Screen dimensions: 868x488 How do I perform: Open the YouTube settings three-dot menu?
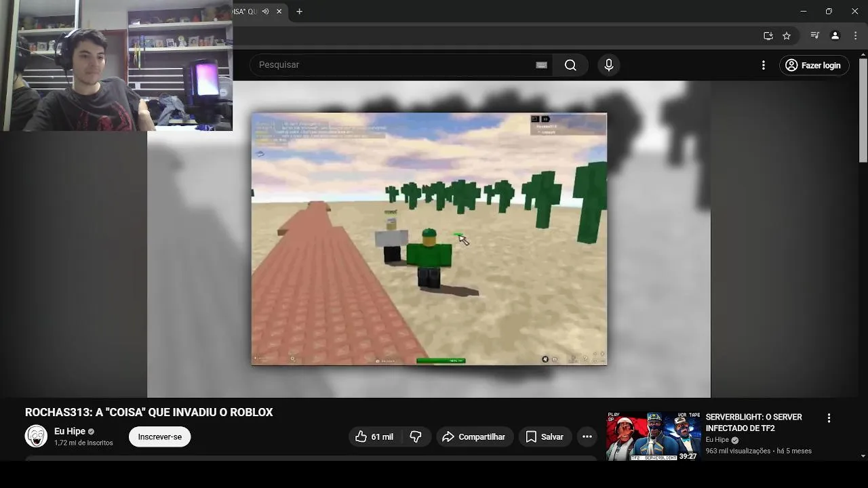[x=764, y=65]
